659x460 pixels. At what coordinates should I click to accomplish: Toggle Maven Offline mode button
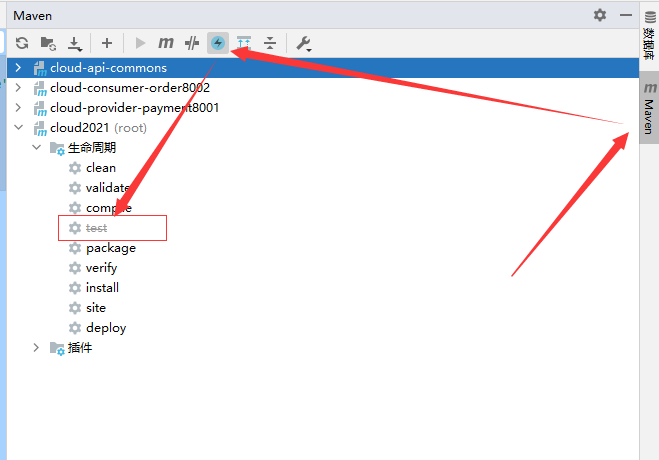(x=191, y=43)
